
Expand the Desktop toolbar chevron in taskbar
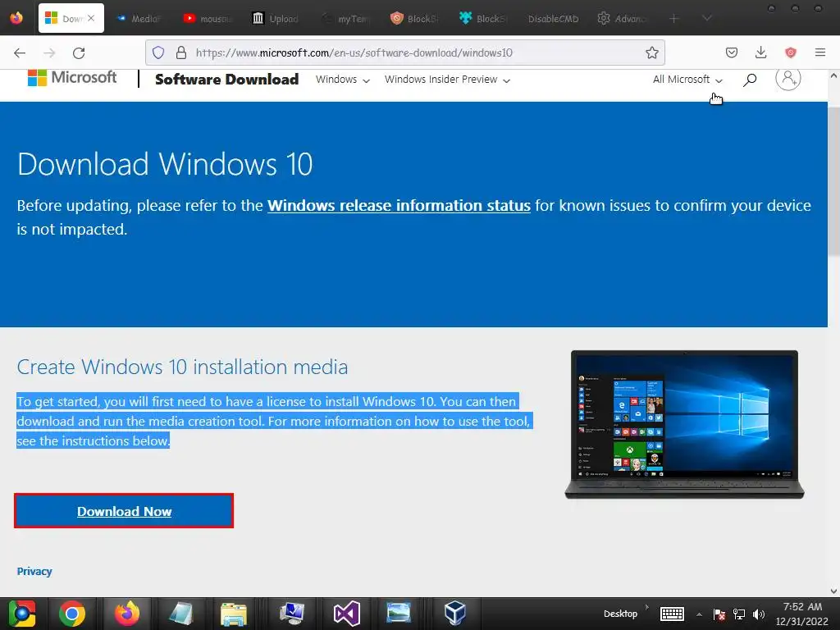(x=646, y=608)
